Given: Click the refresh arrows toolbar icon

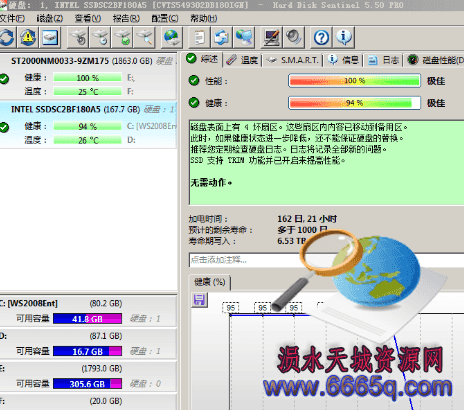Looking at the screenshot, I should coord(7,37).
